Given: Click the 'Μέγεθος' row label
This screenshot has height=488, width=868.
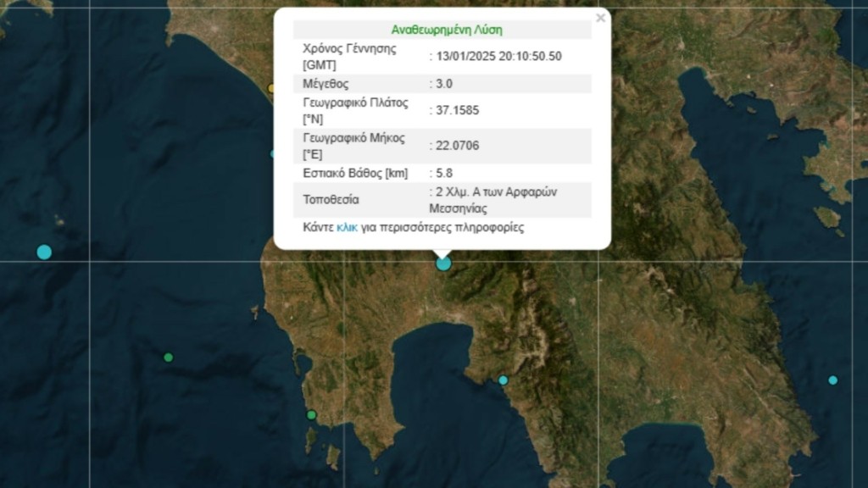Looking at the screenshot, I should point(325,84).
